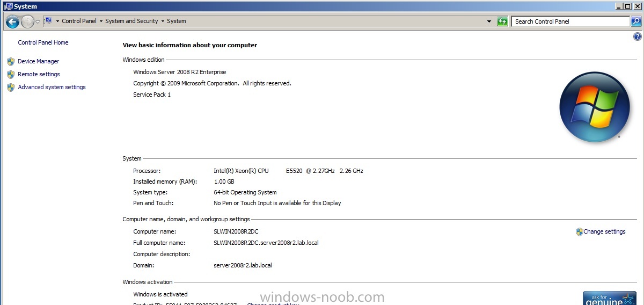Minimize the System window

pos(619,6)
